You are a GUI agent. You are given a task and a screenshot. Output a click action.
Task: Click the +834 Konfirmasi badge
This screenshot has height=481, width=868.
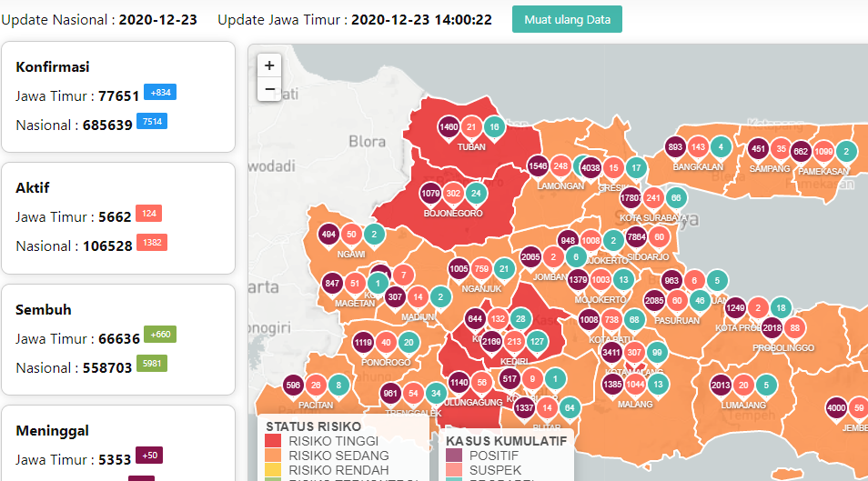click(160, 93)
